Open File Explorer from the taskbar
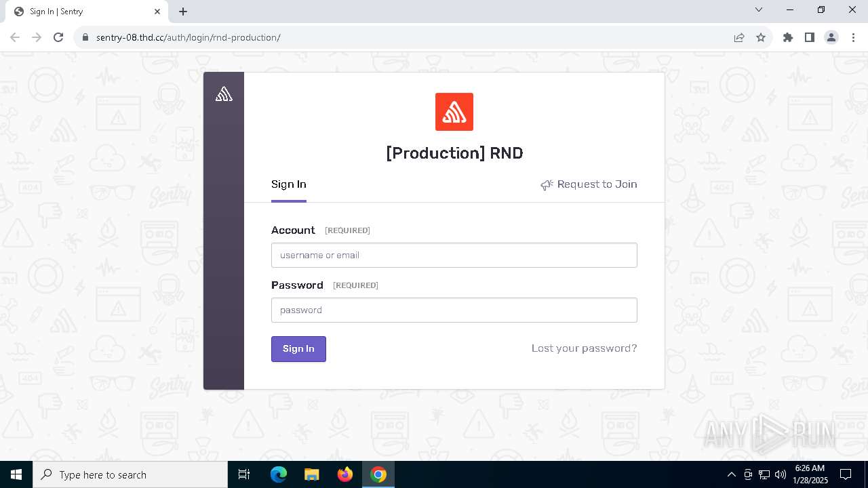Screen dimensions: 868x488 pyautogui.click(x=311, y=474)
